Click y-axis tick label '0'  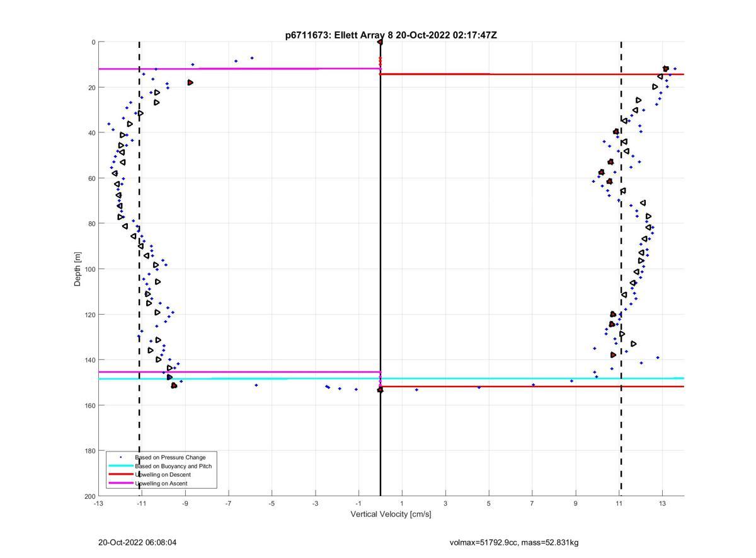(93, 42)
